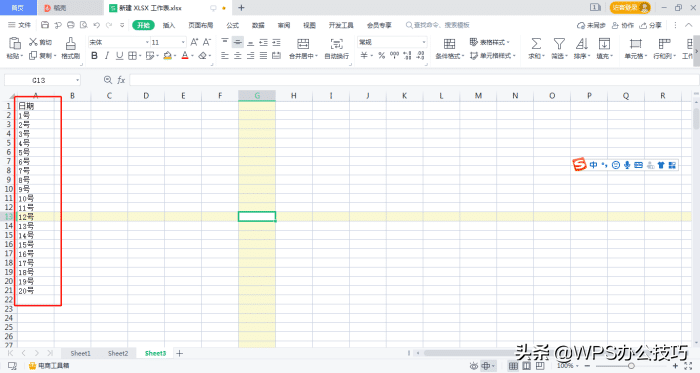The width and height of the screenshot is (700, 373).
Task: Expand the font color dropdown arrow
Action: pyautogui.click(x=192, y=56)
